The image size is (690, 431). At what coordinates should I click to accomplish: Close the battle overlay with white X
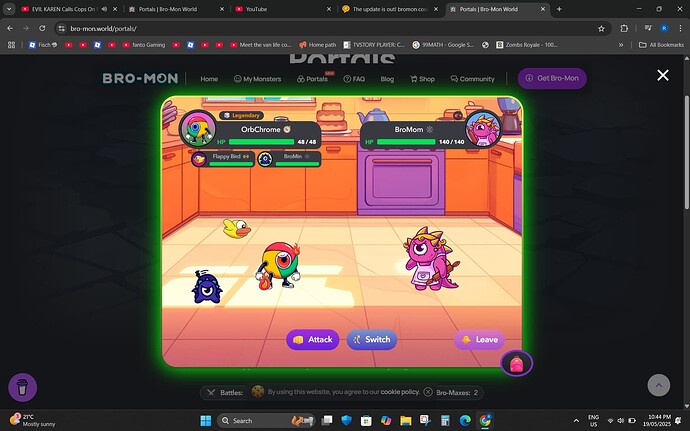pos(662,75)
